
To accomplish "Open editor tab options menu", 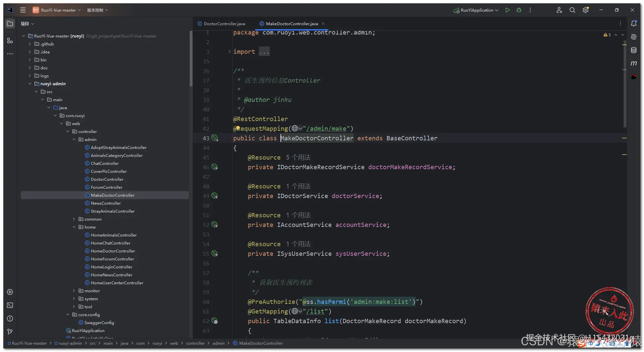I will tap(620, 24).
